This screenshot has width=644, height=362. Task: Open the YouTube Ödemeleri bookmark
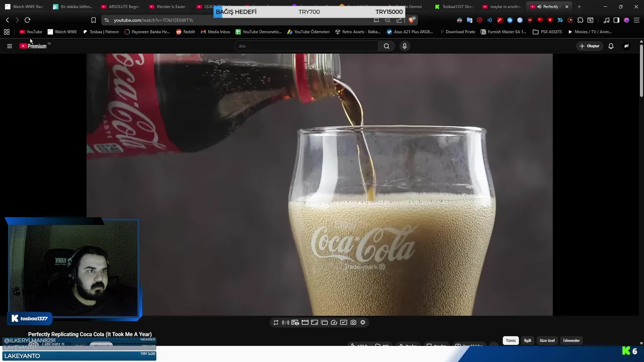[x=308, y=32]
